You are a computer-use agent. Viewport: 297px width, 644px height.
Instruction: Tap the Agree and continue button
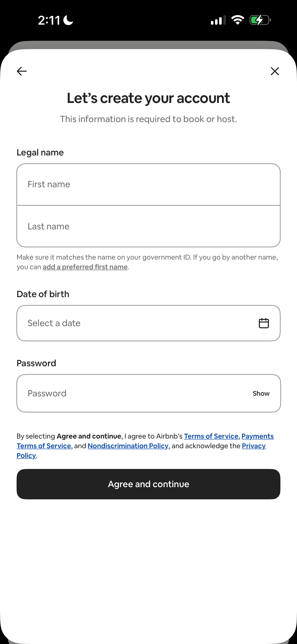tap(148, 484)
